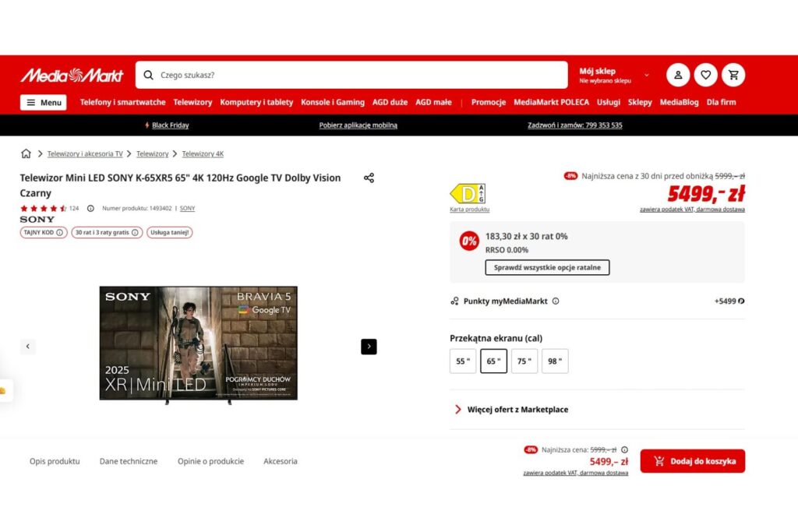This screenshot has width=798, height=532.
Task: Open Karta produktu link
Action: click(x=470, y=209)
